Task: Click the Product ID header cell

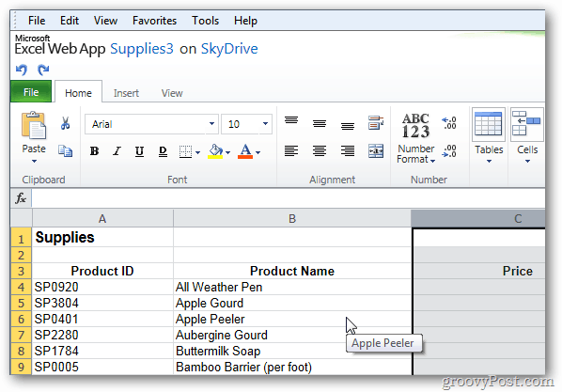Action: 102,271
